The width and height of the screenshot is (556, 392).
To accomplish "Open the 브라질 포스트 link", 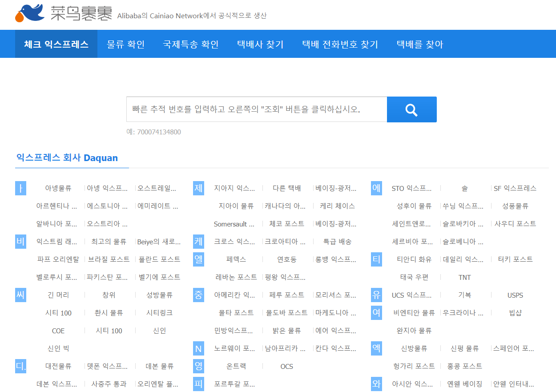I will (109, 259).
